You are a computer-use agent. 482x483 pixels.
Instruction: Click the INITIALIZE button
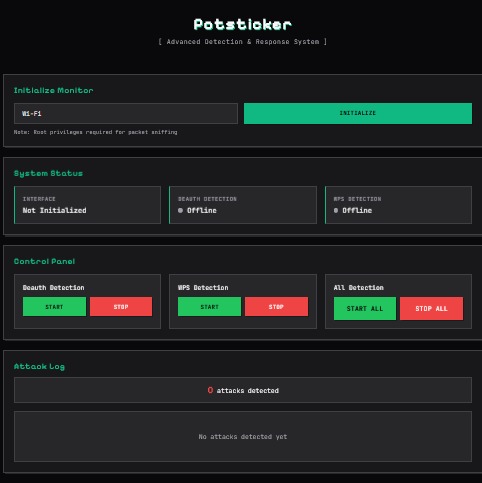(x=358, y=113)
